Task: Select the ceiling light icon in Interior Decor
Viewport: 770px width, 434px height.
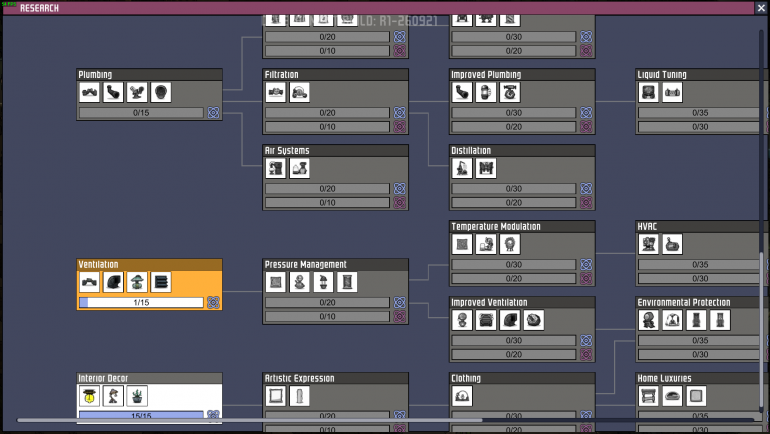Action: click(89, 396)
